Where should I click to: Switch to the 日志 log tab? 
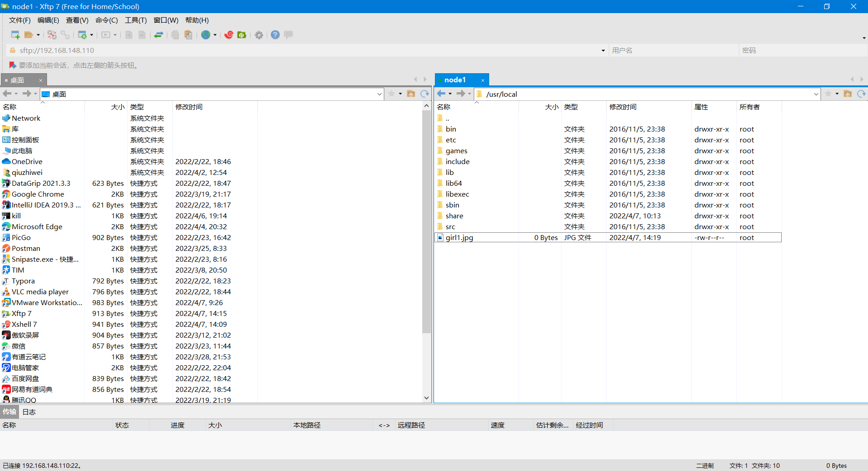point(29,412)
